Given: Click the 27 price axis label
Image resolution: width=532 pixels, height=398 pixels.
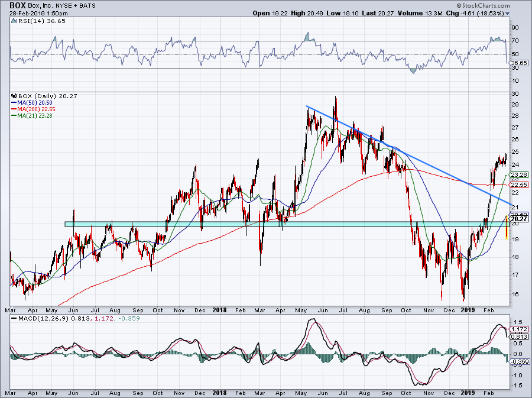Looking at the screenshot, I should pos(515,128).
